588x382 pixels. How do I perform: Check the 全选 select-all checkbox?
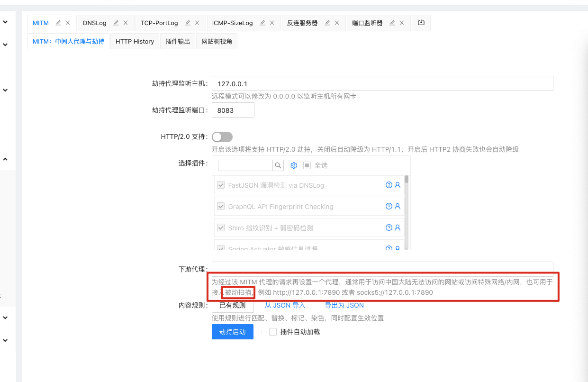(x=307, y=165)
